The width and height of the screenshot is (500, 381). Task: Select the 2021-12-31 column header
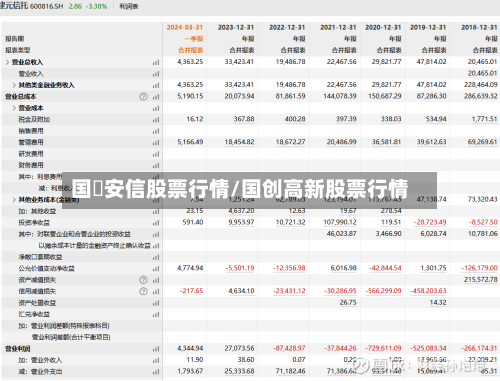pos(338,27)
